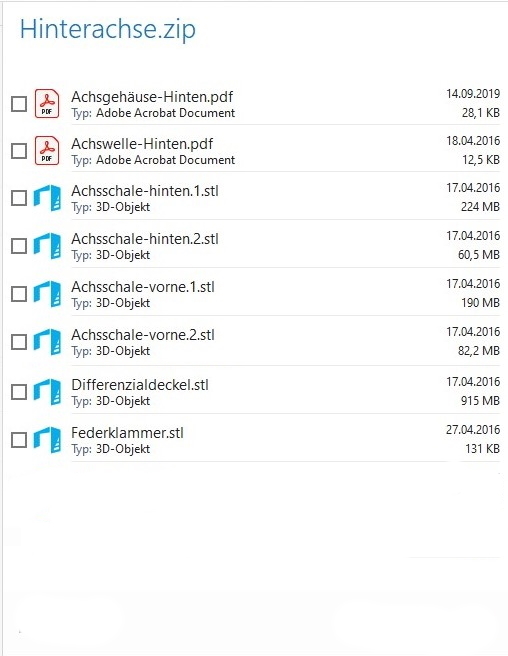Select the checkbox for Achsschale-hinten.1.stl
Screen dimensions: 508x656
click(19, 198)
